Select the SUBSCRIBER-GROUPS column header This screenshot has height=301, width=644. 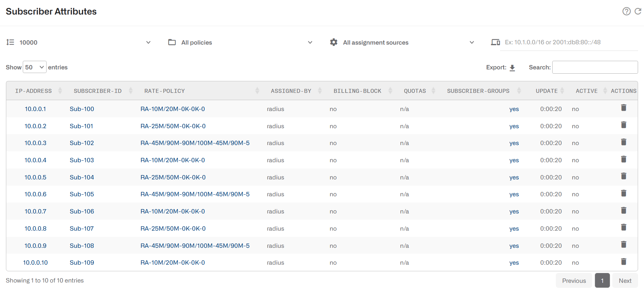click(478, 91)
